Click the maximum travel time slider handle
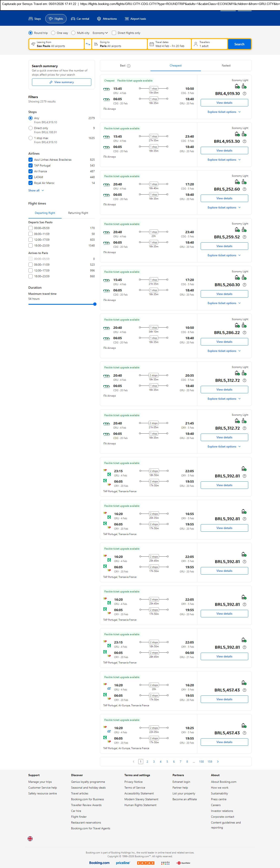Viewport: 280px width, 868px height. point(95,304)
